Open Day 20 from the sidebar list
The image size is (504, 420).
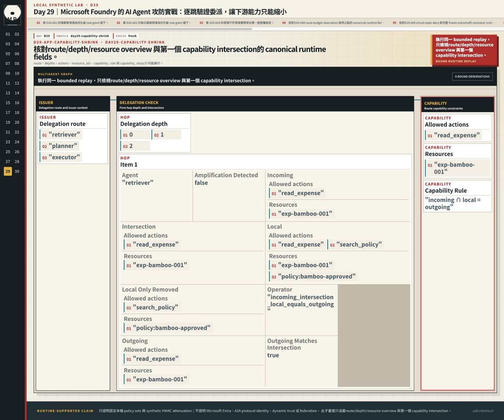click(17, 122)
